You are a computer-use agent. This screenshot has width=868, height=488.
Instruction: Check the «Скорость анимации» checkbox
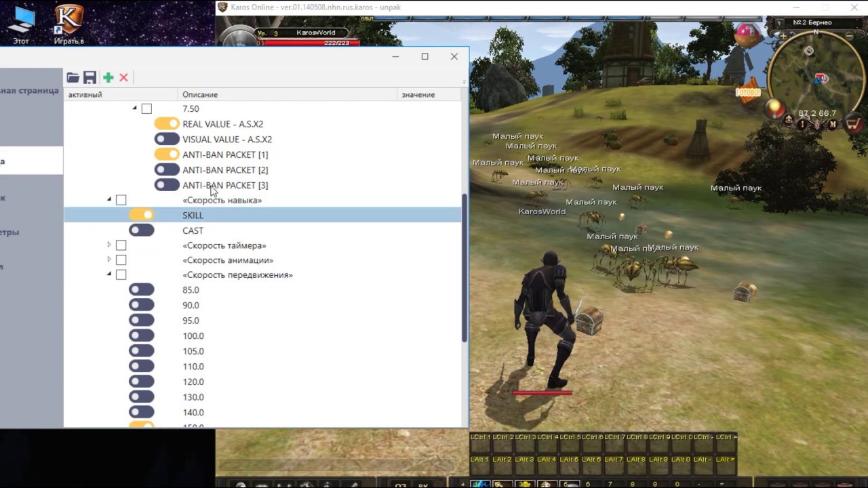coord(121,260)
